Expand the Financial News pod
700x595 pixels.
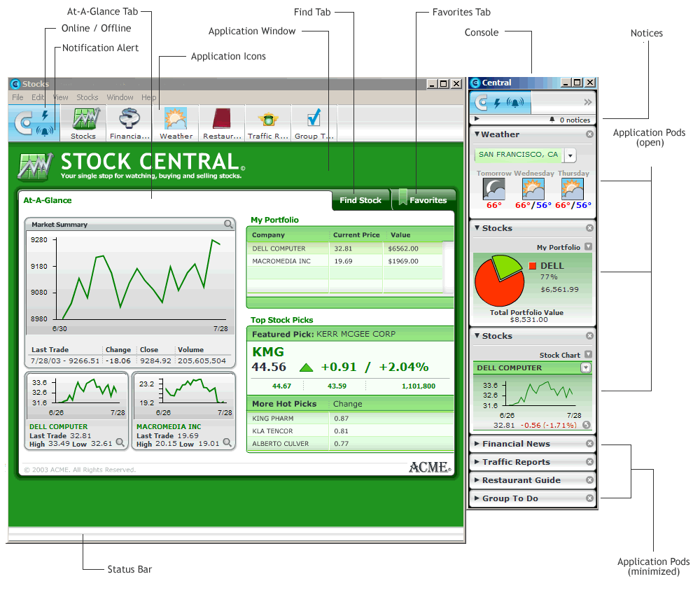pos(477,443)
